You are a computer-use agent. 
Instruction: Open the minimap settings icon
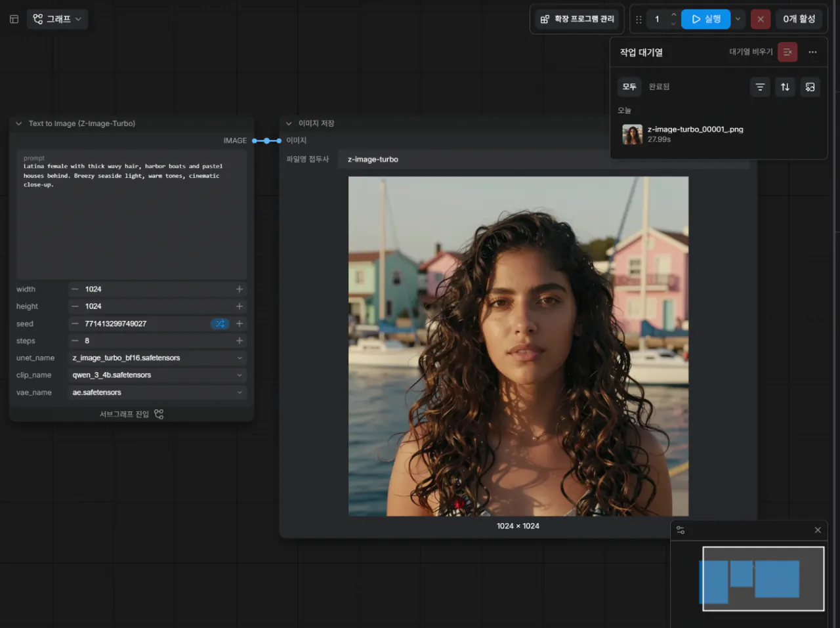point(681,530)
